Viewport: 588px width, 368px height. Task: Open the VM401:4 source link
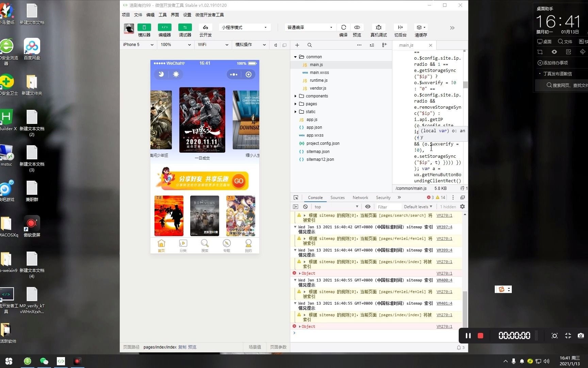[x=444, y=303]
